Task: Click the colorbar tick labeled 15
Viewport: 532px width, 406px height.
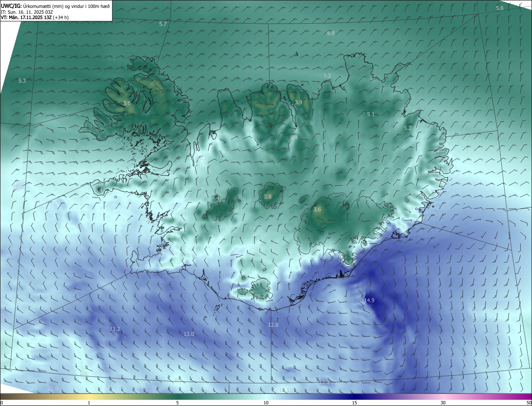Action: (355, 403)
